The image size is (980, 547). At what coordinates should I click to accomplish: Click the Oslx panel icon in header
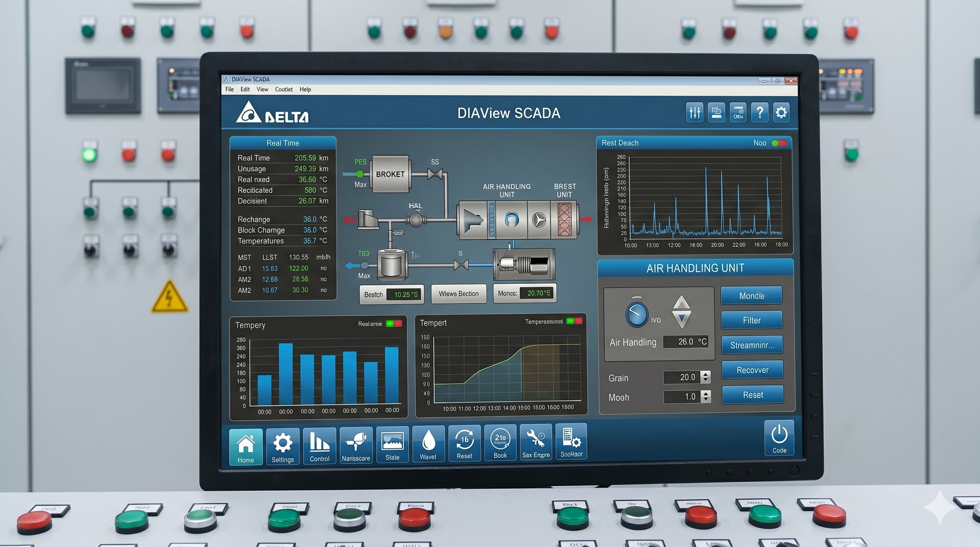pyautogui.click(x=738, y=113)
